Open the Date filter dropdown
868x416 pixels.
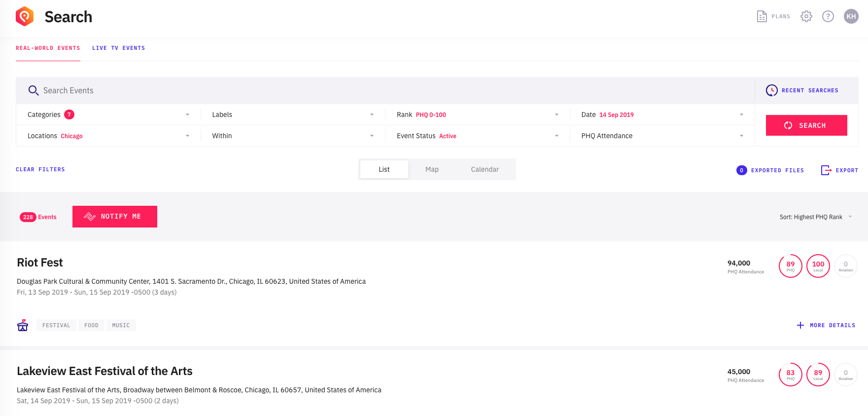(x=662, y=114)
